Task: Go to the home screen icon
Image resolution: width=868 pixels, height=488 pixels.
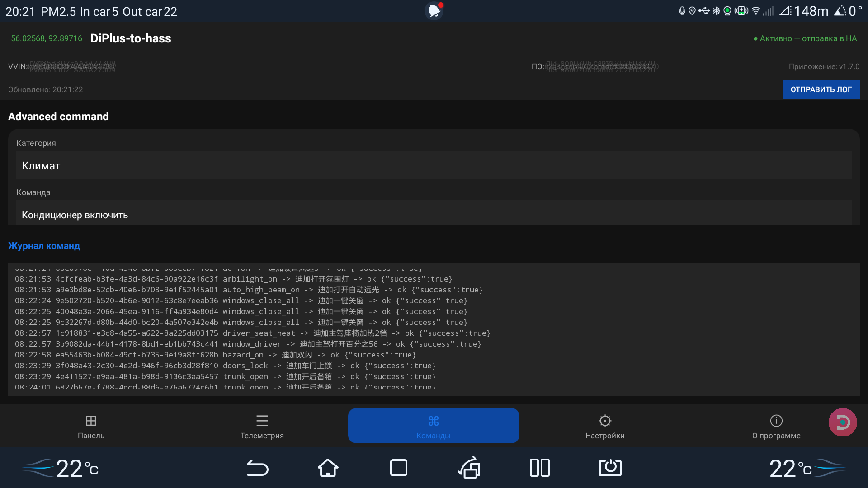Action: (x=328, y=468)
